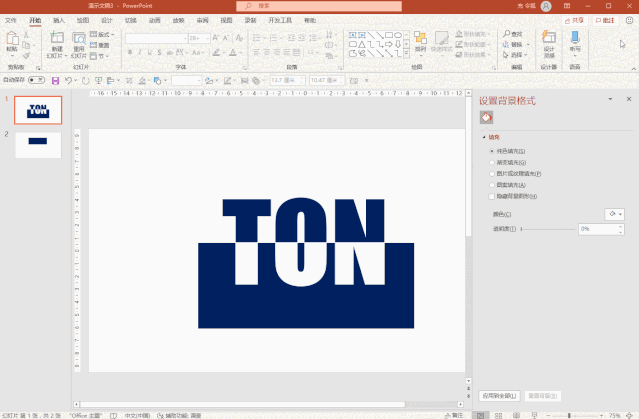The image size is (639, 419).
Task: Click the Start From Beginning slideshow icon
Action: point(99,81)
